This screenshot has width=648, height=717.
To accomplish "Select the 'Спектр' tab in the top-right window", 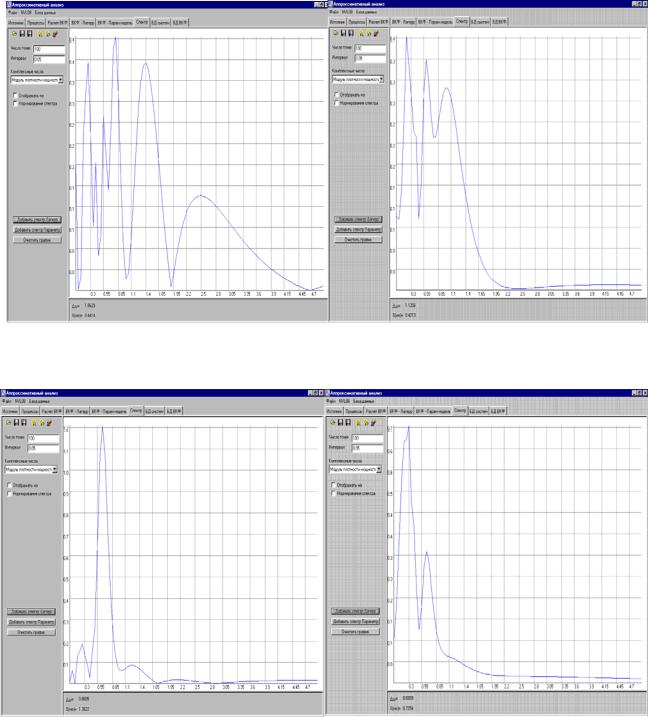I will tap(462, 21).
